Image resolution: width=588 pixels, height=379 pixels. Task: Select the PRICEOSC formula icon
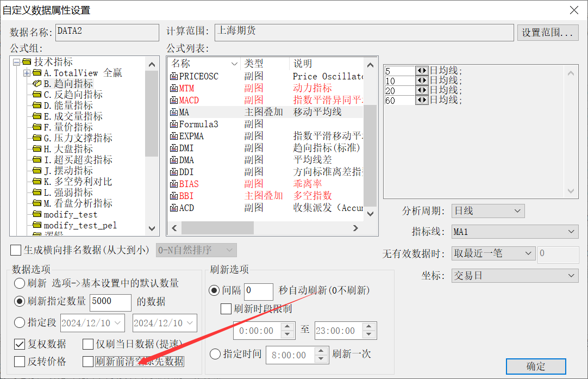tap(174, 76)
